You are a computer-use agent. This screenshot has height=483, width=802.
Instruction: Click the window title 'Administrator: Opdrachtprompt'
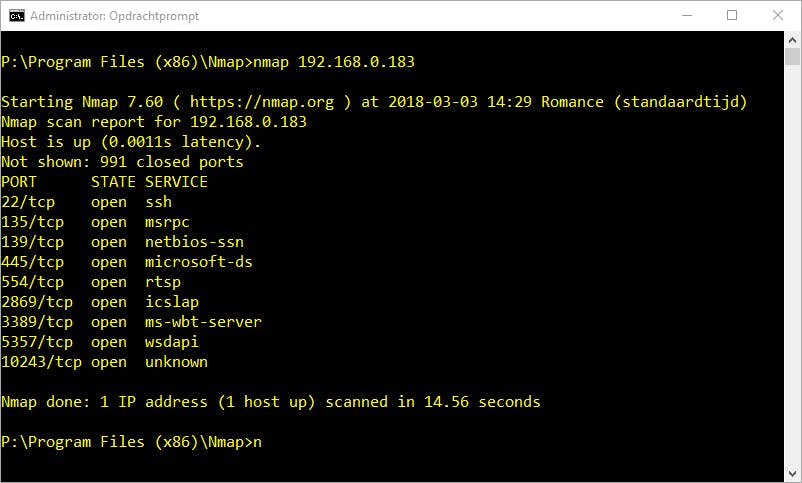116,16
